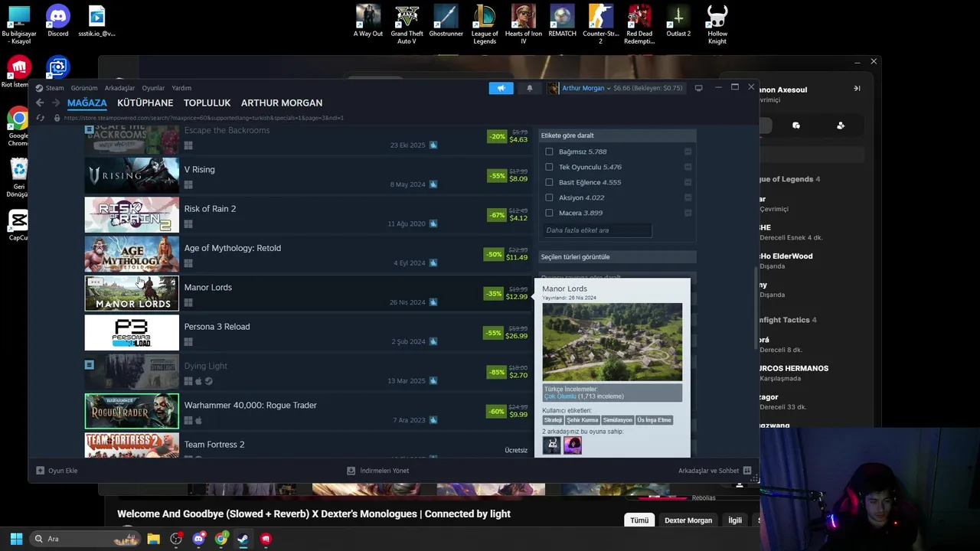
Task: Open Red Dead Redemption desktop shortcut
Action: pos(639,24)
